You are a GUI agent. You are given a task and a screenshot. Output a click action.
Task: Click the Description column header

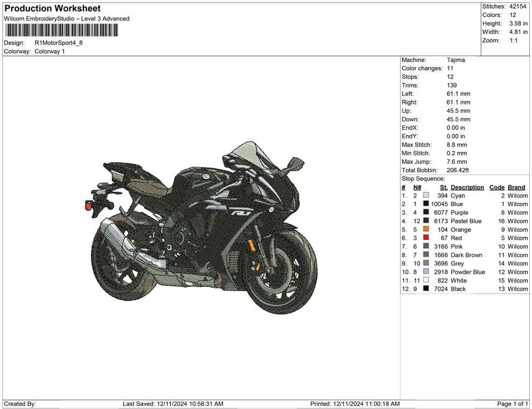click(x=468, y=187)
